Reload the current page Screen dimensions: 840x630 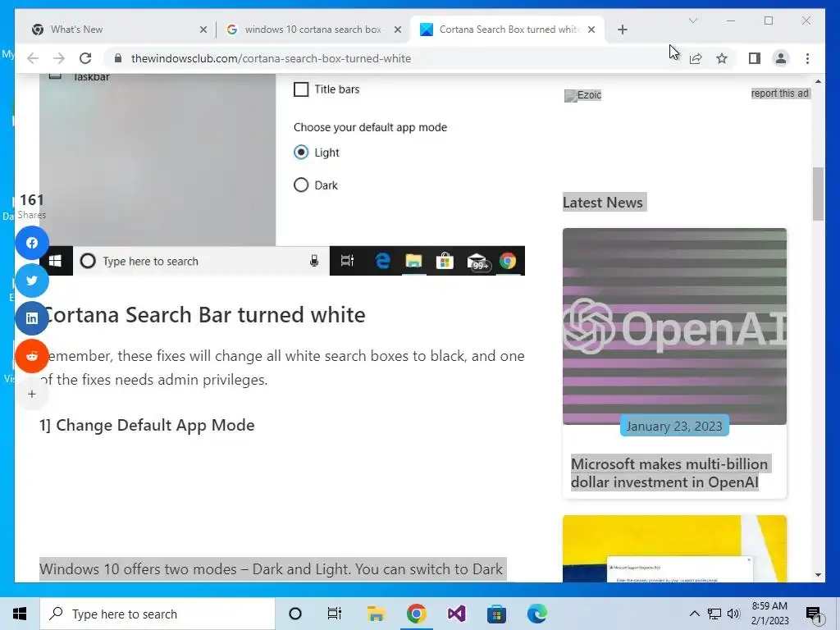point(85,58)
